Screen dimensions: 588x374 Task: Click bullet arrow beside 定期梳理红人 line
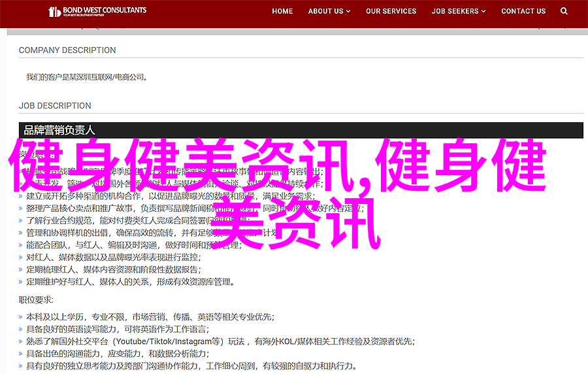tap(22, 269)
